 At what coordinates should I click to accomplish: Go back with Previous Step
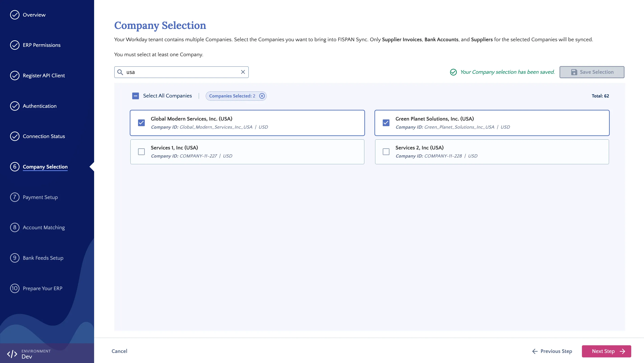pos(552,351)
